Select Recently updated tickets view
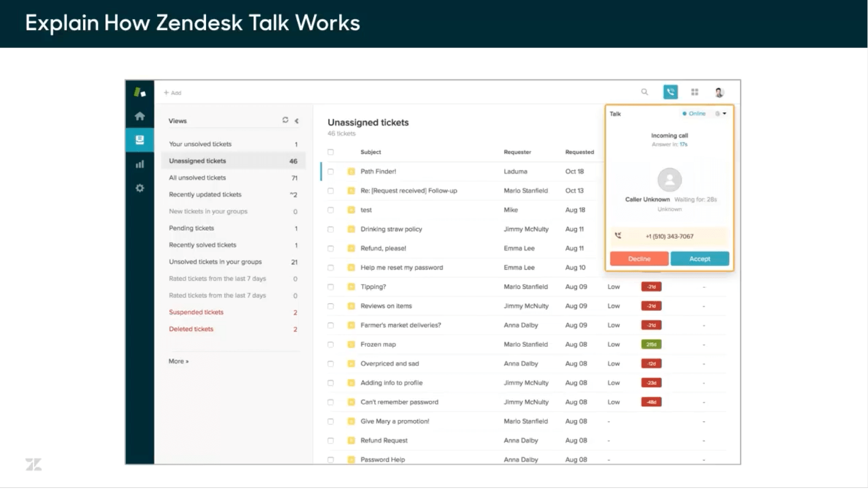This screenshot has height=489, width=868. (233, 195)
